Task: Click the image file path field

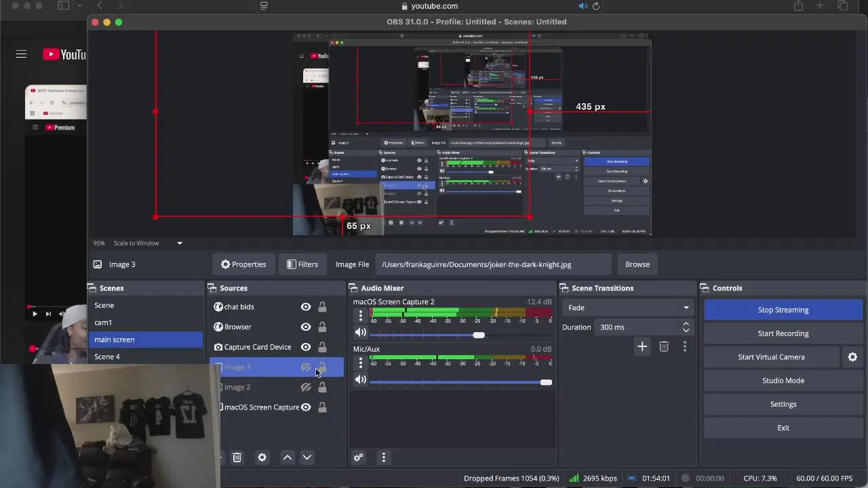Action: pyautogui.click(x=494, y=264)
